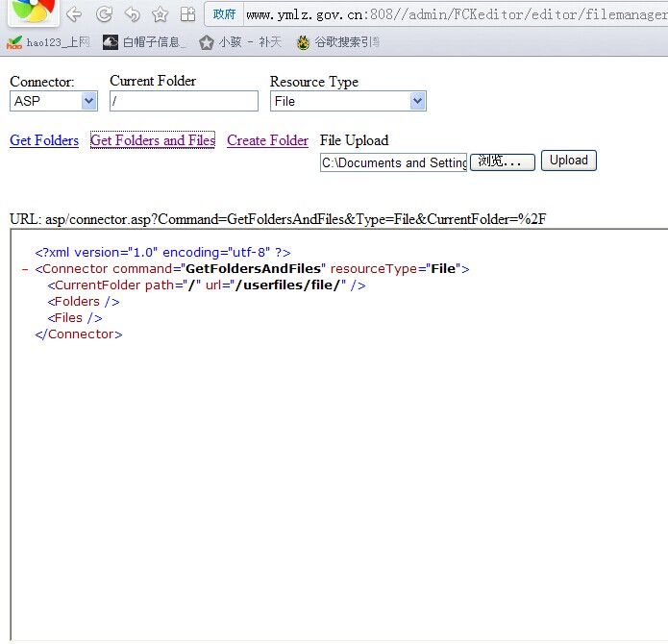Click the CurrentFolder path XML line
This screenshot has width=668, height=644.
[x=207, y=285]
